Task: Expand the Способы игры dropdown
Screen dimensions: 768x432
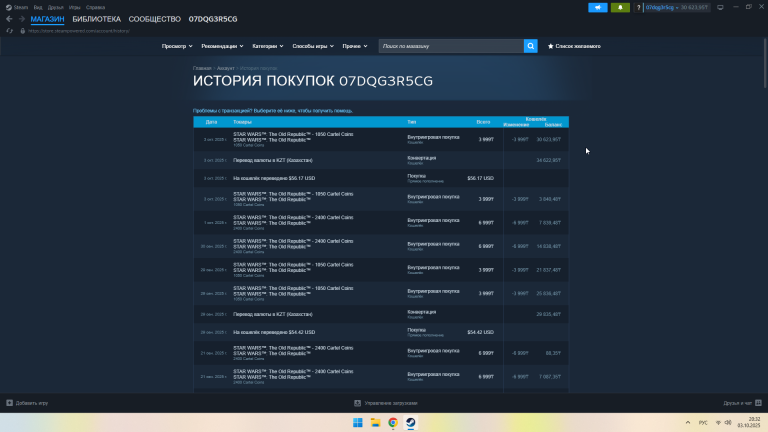Action: pyautogui.click(x=313, y=46)
